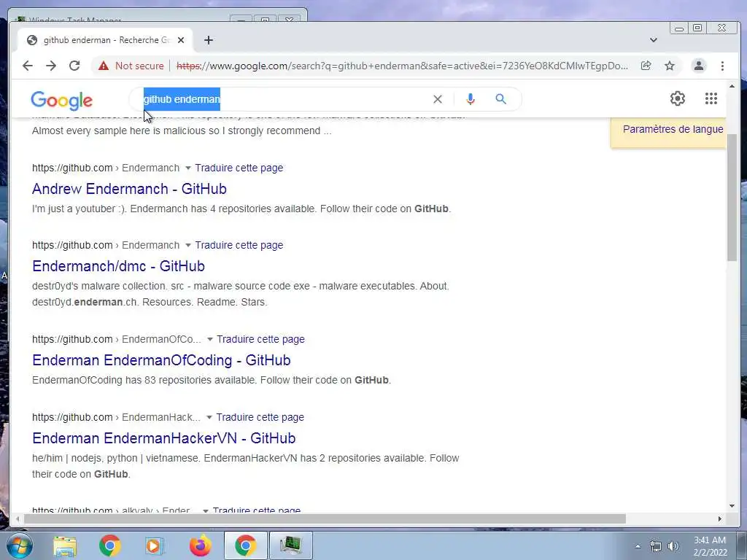Click the URL address bar

[402, 66]
